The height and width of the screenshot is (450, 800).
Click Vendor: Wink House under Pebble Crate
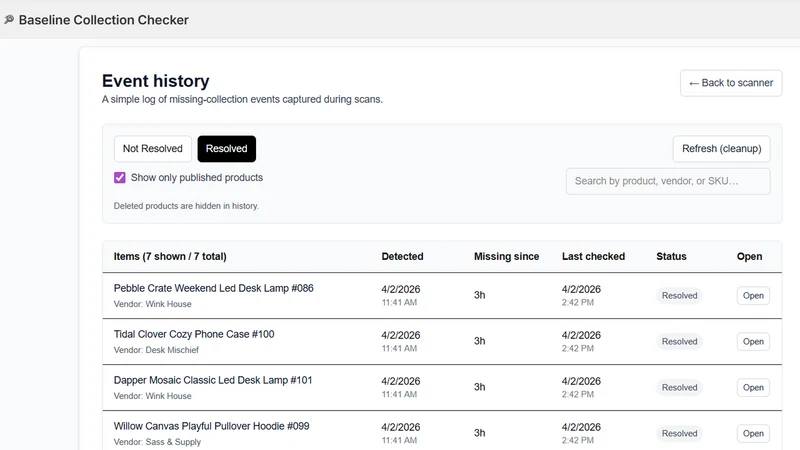pyautogui.click(x=153, y=304)
